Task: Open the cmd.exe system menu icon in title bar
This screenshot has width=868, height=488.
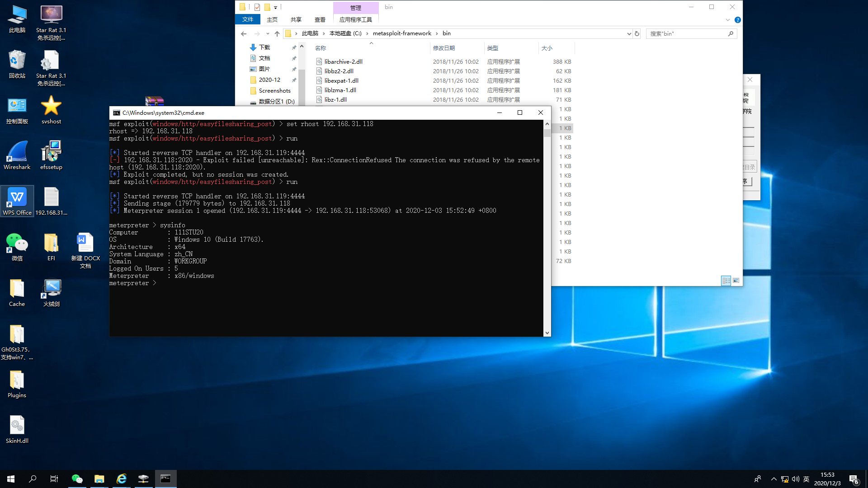Action: coord(117,113)
